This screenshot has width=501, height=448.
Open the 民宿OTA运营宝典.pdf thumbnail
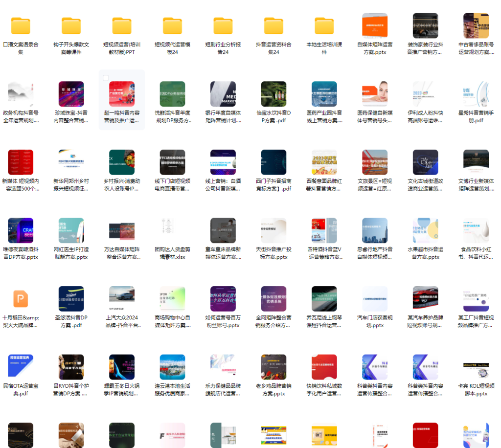(x=21, y=367)
